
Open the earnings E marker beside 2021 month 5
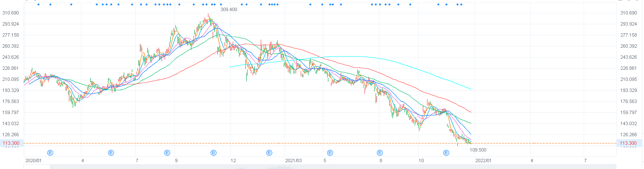click(x=330, y=152)
